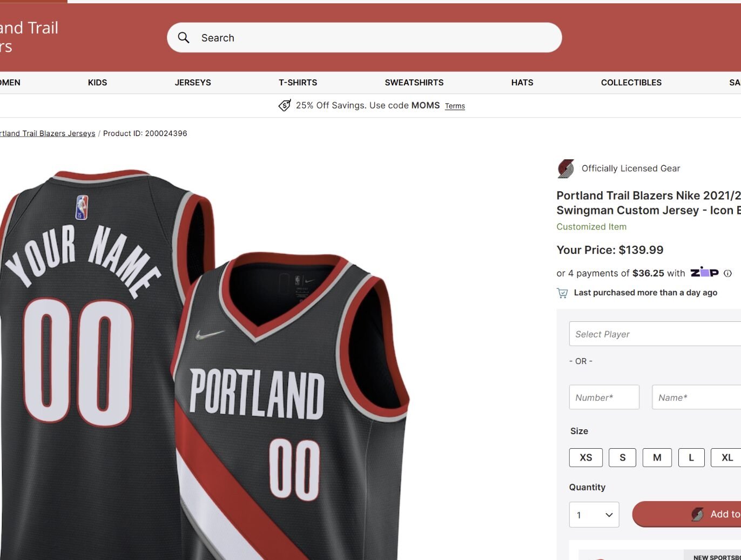This screenshot has height=560, width=741.
Task: Open the COLLECTIBLES menu
Action: pyautogui.click(x=631, y=83)
